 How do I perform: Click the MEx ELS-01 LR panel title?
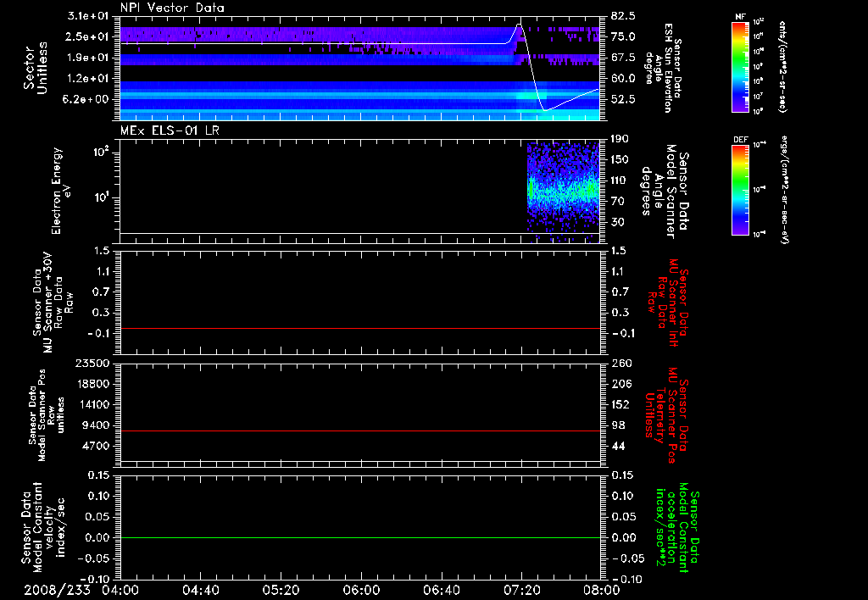click(170, 131)
